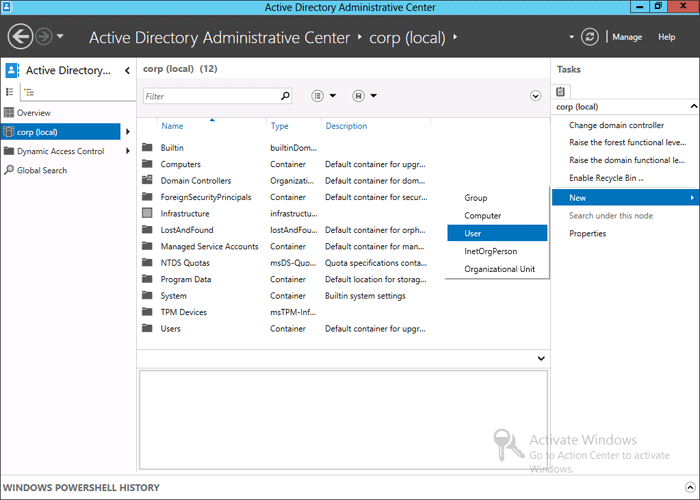Collapse the corp (local) tasks section
The image size is (700, 500).
[x=692, y=106]
